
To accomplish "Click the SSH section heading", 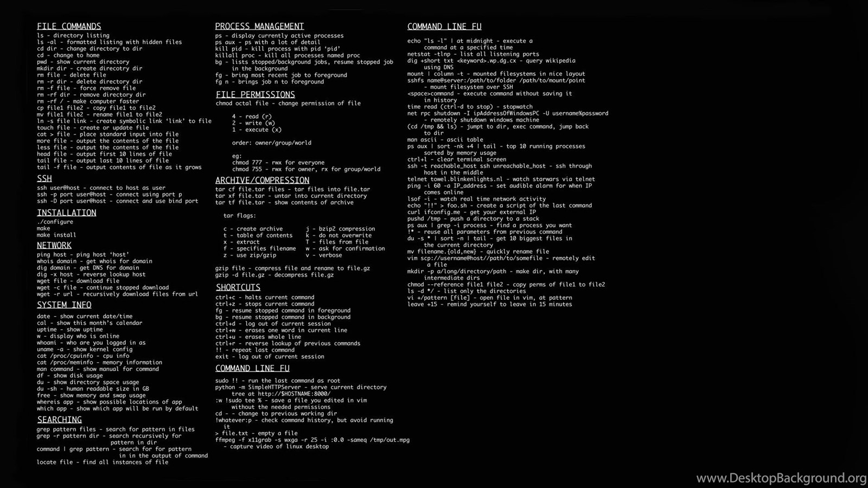I will click(x=44, y=178).
